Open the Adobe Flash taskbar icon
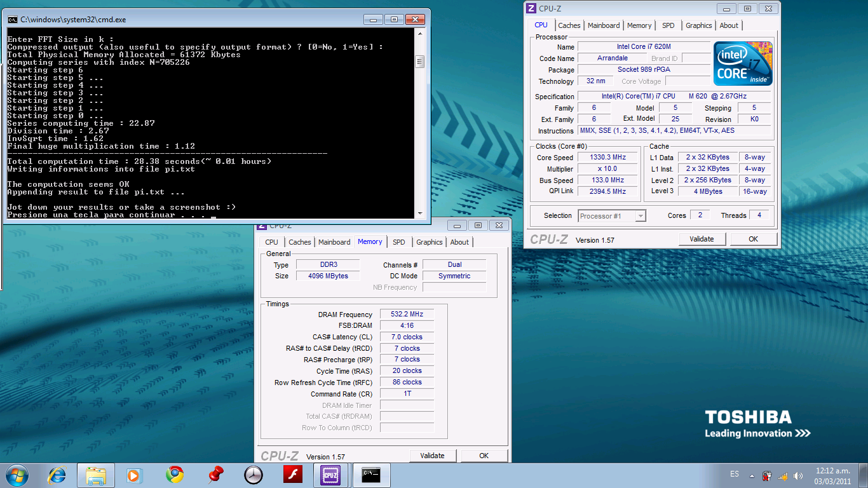868x488 pixels. click(293, 475)
